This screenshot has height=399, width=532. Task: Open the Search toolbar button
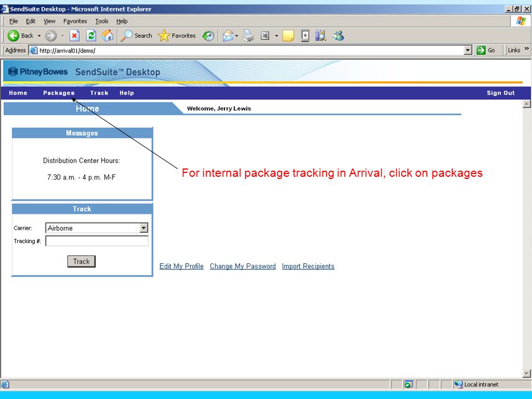[136, 35]
